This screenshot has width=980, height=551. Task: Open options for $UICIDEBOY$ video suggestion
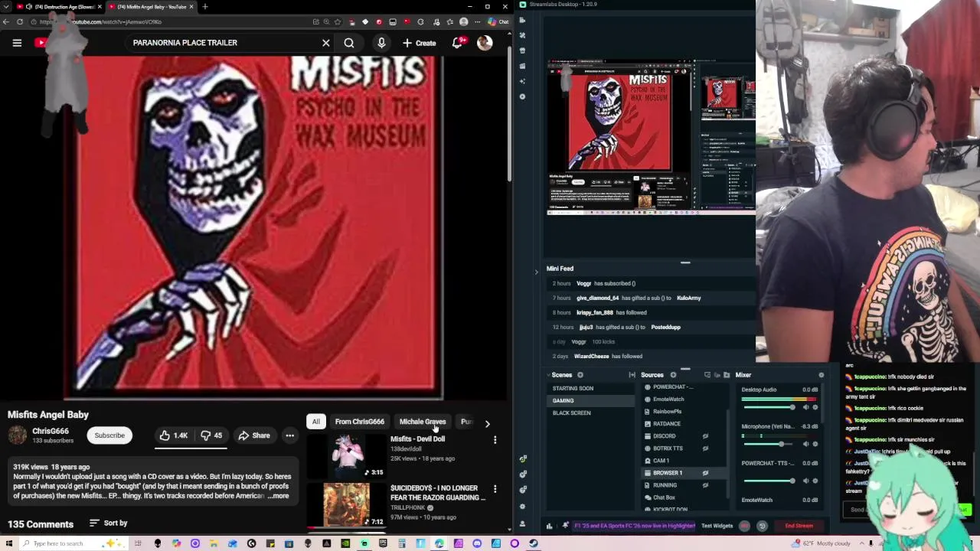tap(495, 489)
